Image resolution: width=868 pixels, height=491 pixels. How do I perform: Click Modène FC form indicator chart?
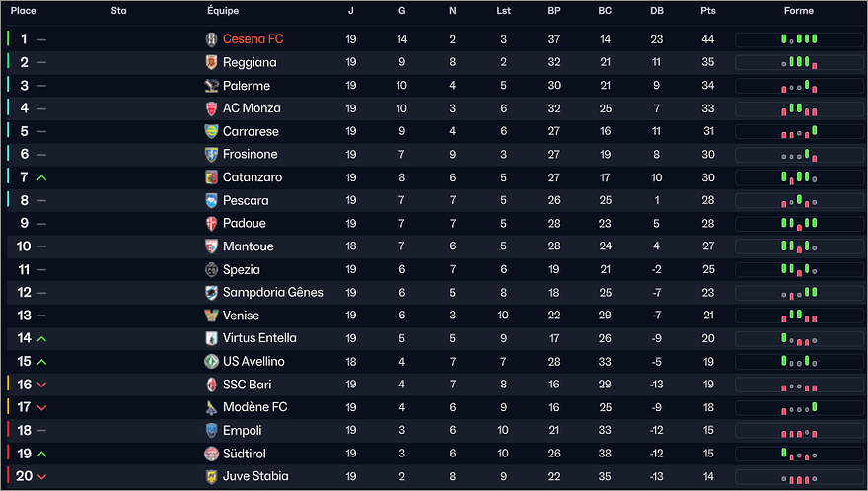[799, 407]
